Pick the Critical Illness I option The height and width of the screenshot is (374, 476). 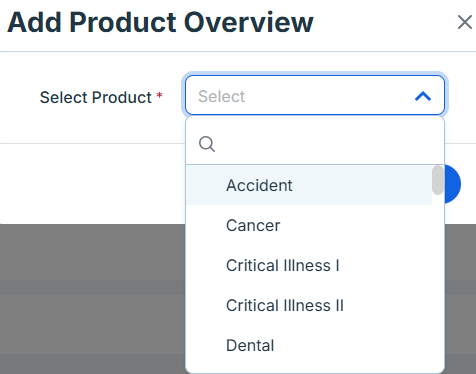pyautogui.click(x=309, y=265)
